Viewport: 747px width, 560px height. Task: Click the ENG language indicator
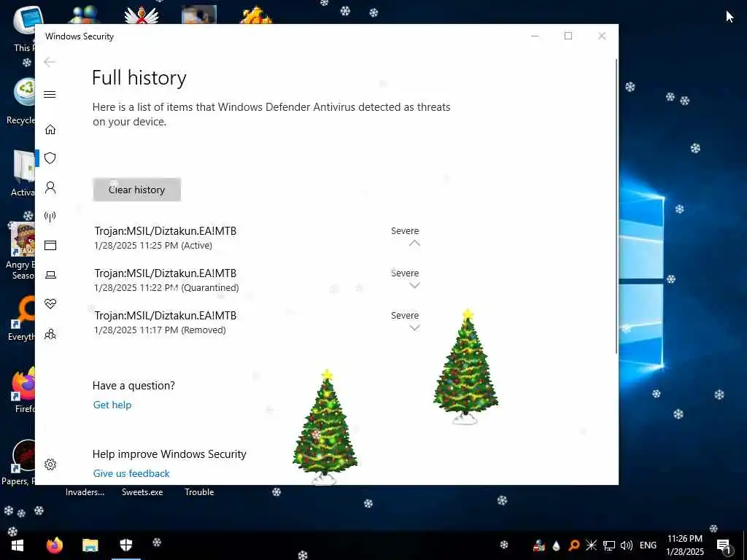[x=648, y=545]
